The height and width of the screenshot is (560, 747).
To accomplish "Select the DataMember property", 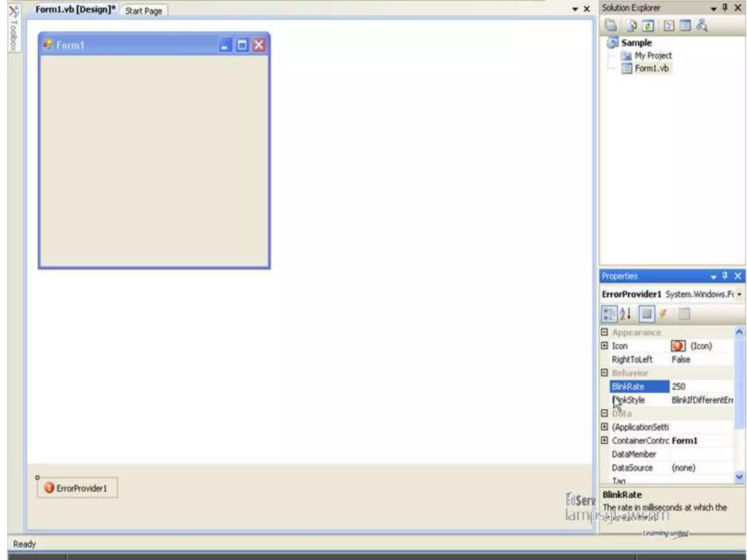I will tap(639, 454).
